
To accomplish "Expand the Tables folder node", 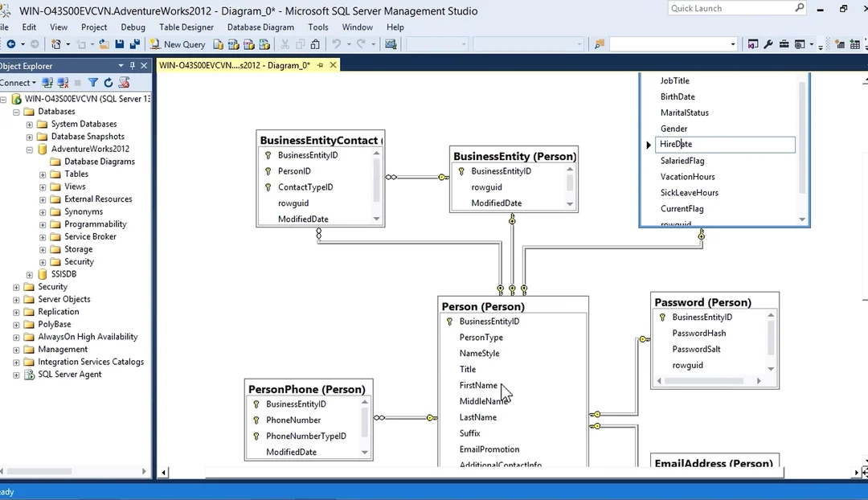I will 43,174.
